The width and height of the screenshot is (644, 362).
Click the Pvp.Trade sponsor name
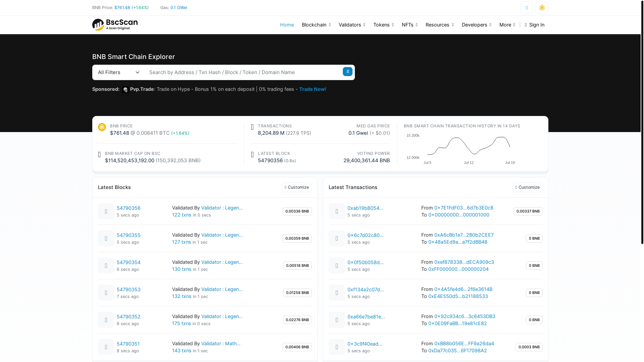(142, 89)
